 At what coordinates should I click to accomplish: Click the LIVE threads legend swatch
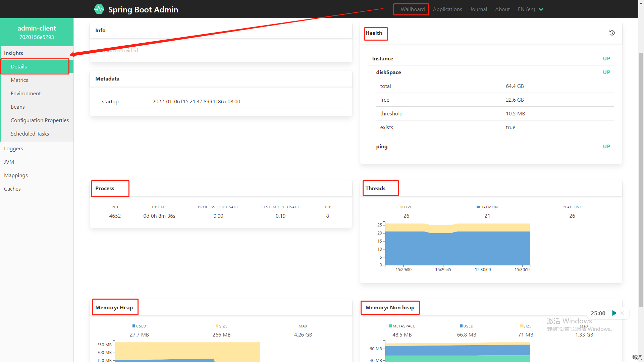tap(402, 207)
